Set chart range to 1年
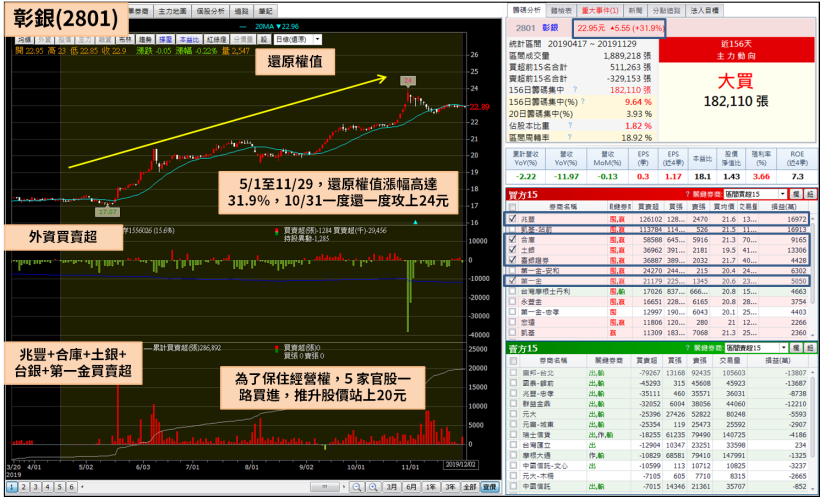 (x=430, y=487)
